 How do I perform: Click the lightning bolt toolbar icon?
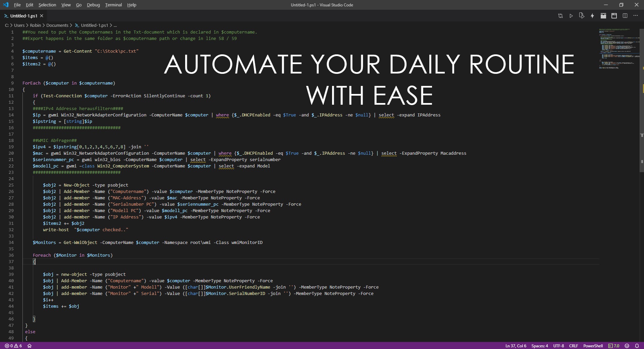(592, 16)
